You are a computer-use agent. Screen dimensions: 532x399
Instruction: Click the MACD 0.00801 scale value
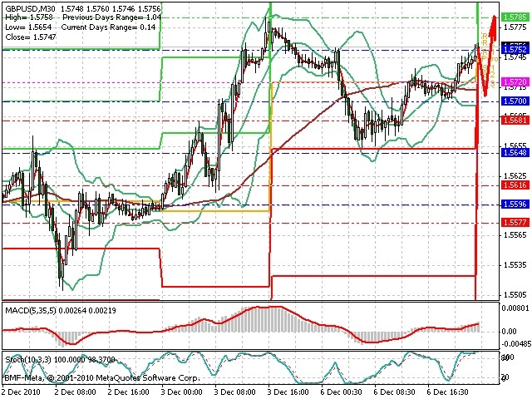pyautogui.click(x=515, y=308)
